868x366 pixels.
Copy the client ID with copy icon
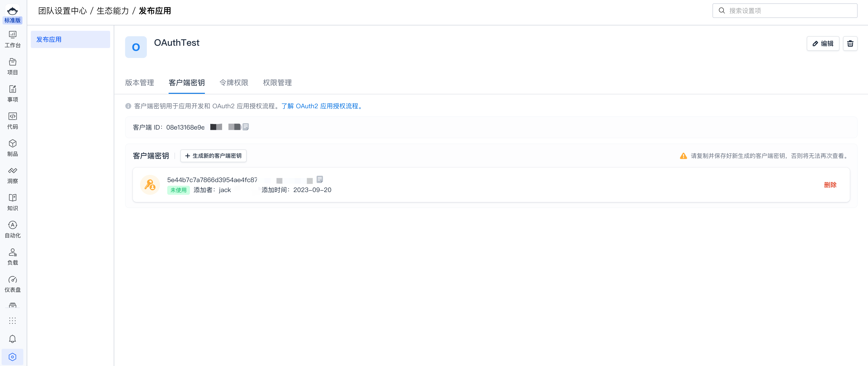246,127
